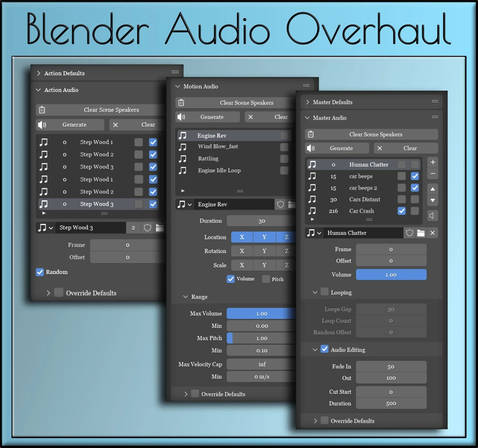This screenshot has height=448, width=478.
Task: Click Generate in Action Audio panel
Action: point(74,124)
